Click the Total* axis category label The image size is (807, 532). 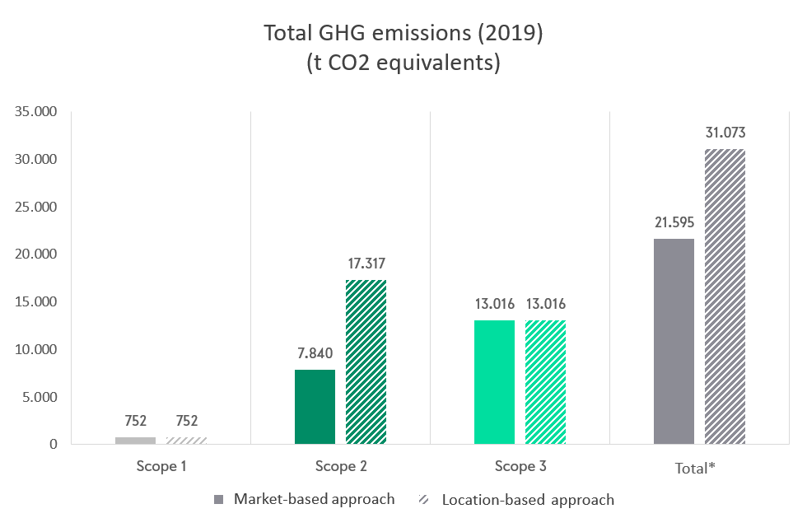point(700,468)
